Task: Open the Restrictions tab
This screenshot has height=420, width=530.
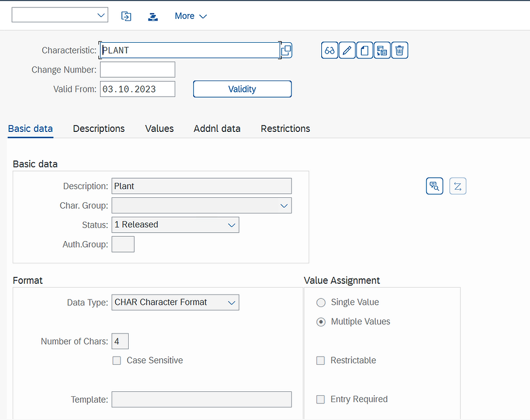Action: tap(286, 129)
